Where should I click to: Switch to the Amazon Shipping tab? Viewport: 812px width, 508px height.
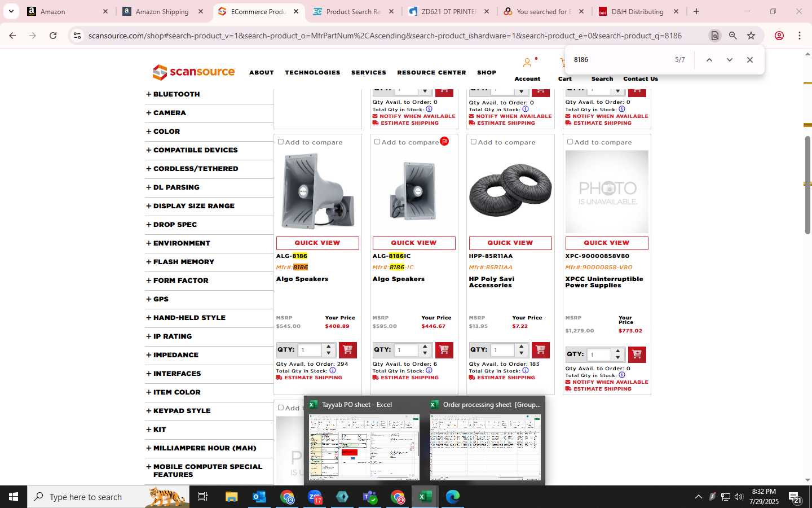[162, 11]
